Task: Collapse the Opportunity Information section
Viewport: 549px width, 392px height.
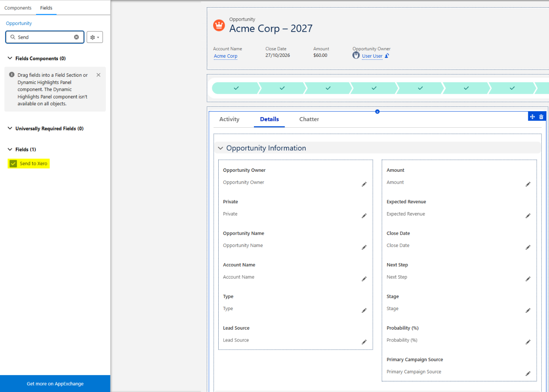Action: [x=220, y=148]
